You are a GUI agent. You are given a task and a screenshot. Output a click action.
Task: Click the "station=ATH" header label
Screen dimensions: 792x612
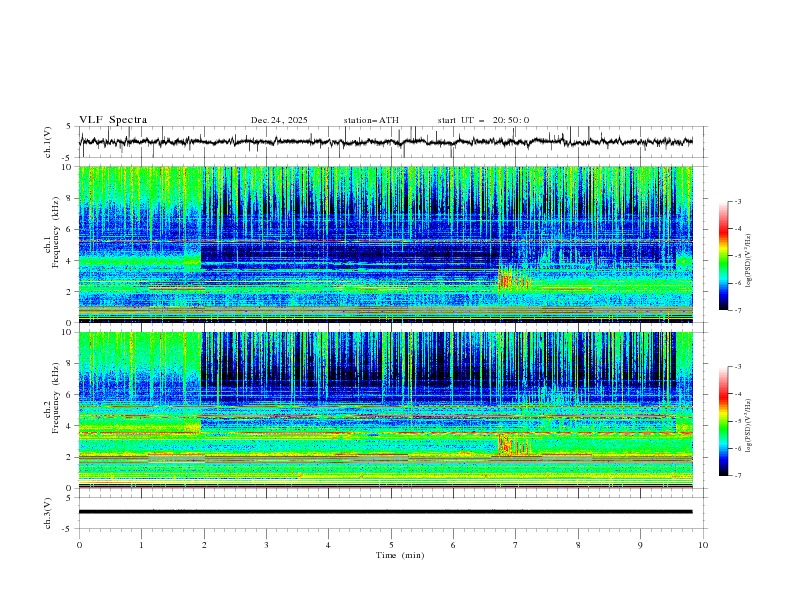[x=371, y=120]
